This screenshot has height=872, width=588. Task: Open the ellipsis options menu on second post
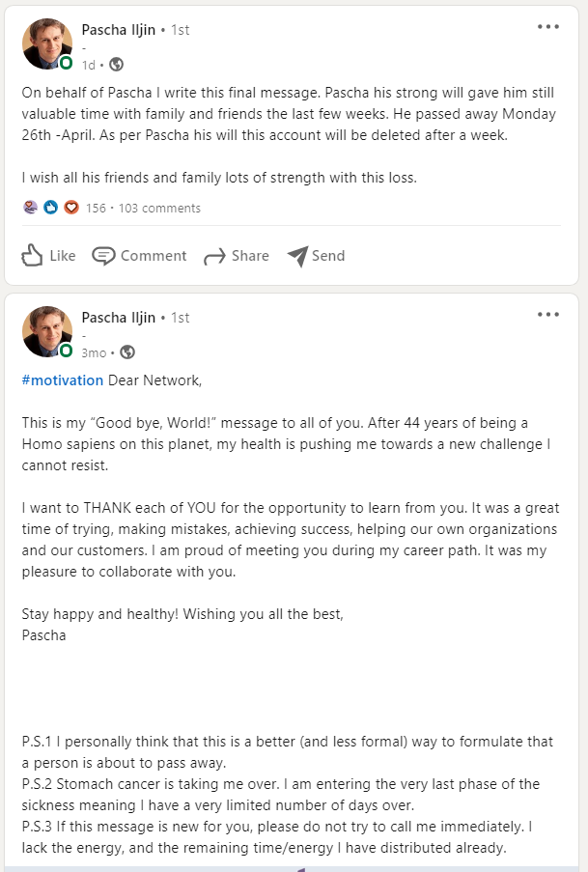548,314
